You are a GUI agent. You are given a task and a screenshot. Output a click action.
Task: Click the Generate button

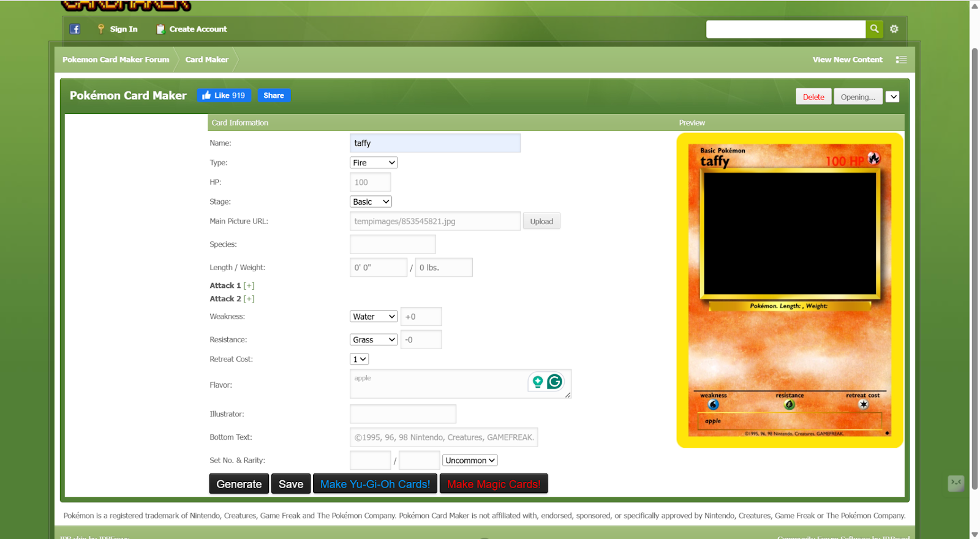(239, 484)
